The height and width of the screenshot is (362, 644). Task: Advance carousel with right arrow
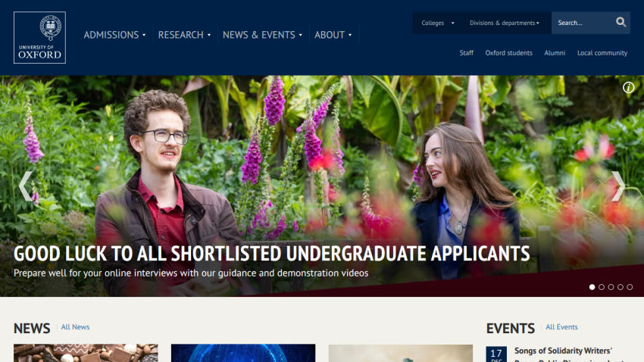pyautogui.click(x=617, y=186)
